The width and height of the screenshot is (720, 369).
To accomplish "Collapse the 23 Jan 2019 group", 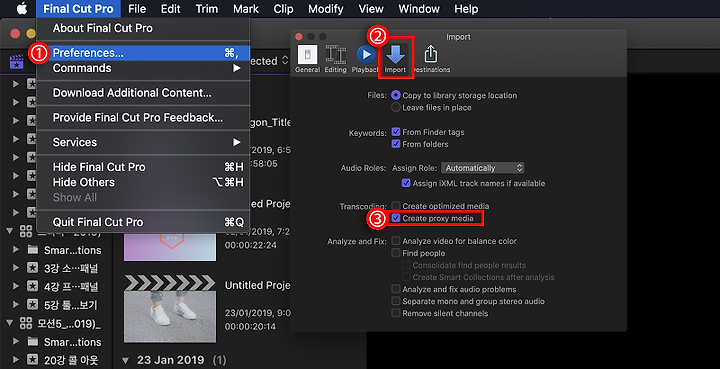I will point(125,361).
